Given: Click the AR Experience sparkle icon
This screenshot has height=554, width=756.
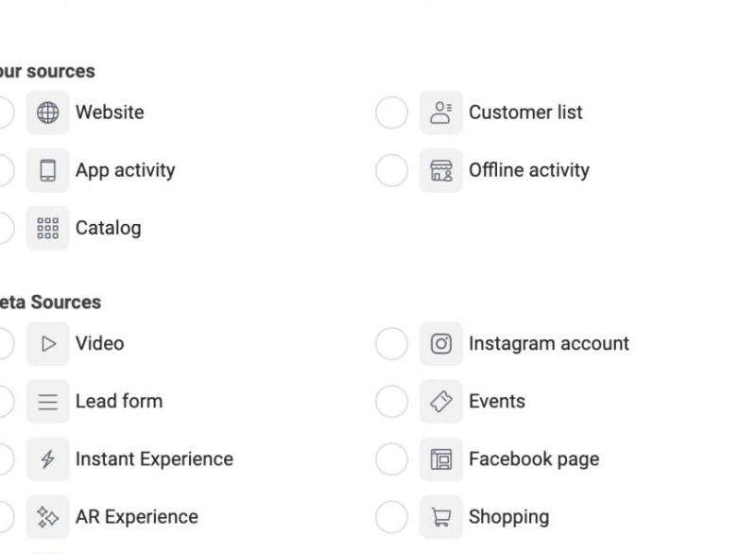Looking at the screenshot, I should tap(47, 517).
